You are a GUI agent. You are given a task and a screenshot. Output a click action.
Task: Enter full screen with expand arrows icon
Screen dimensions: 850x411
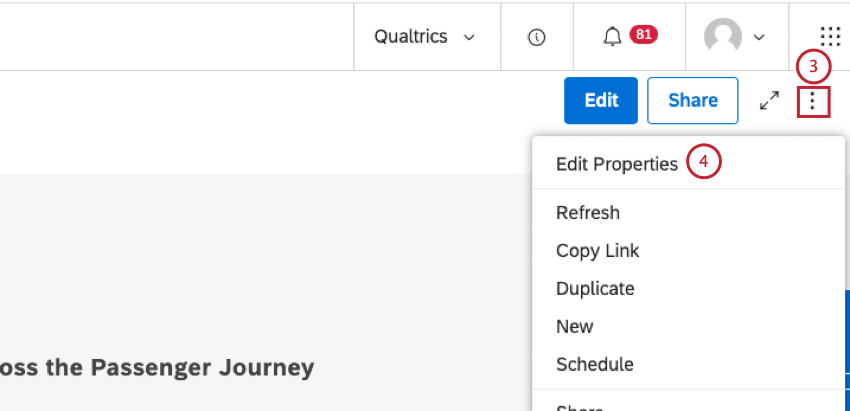[769, 100]
